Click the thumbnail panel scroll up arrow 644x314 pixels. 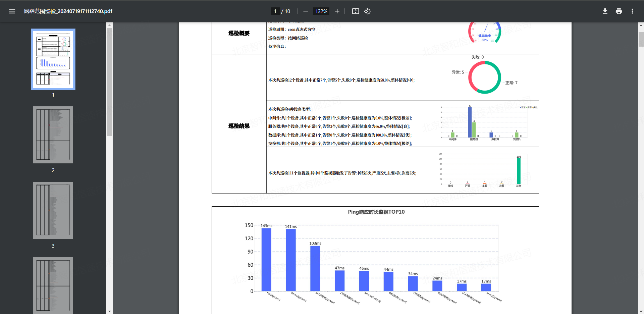[x=109, y=25]
